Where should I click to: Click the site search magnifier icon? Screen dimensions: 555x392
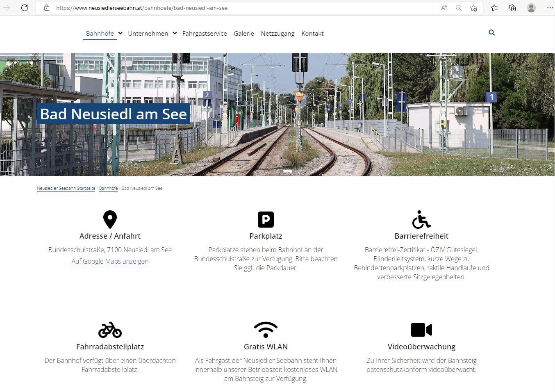tap(491, 33)
